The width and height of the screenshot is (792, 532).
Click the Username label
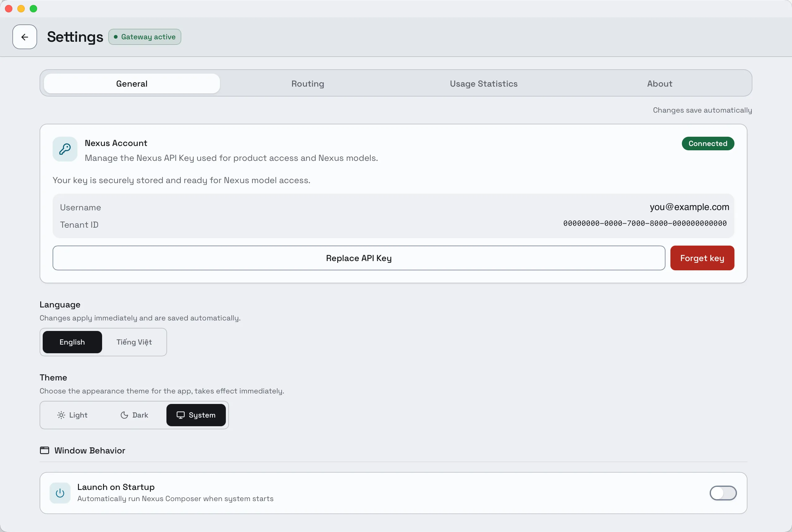(80, 207)
